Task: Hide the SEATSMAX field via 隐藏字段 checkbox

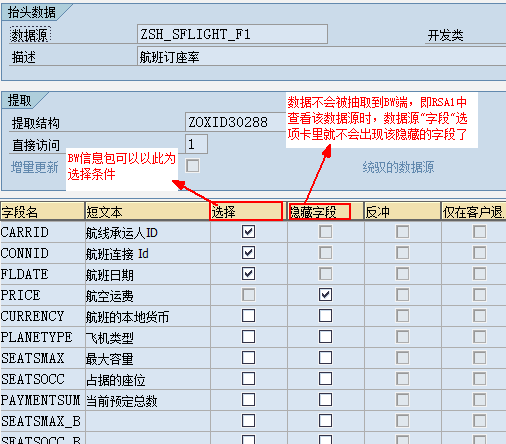Action: pos(325,358)
